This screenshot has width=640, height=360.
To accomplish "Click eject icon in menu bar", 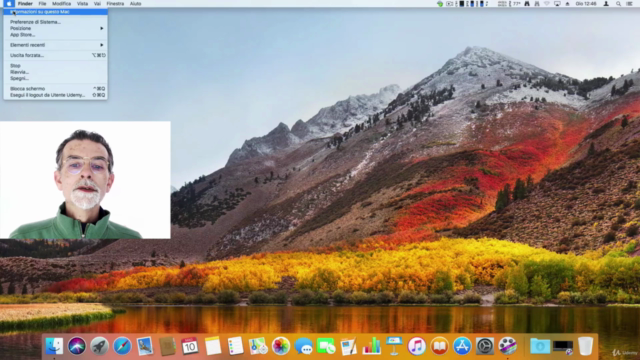I will click(567, 4).
